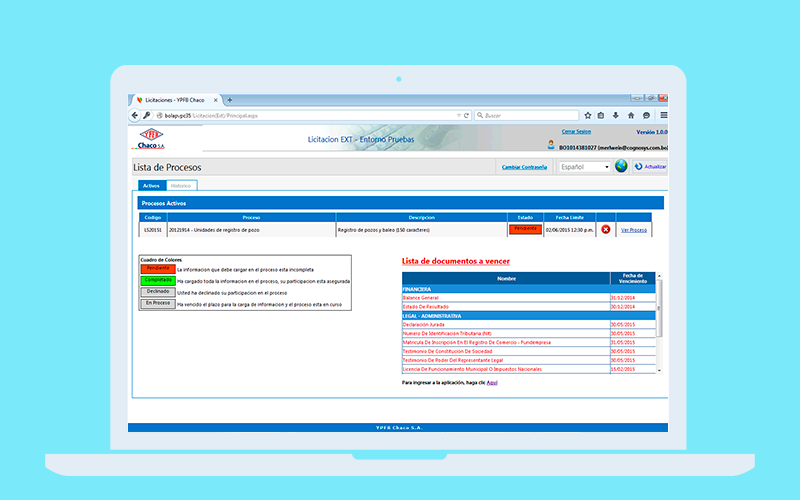Screen dimensions: 800x500
Task: Open the browser hamburger menu
Action: [x=663, y=115]
